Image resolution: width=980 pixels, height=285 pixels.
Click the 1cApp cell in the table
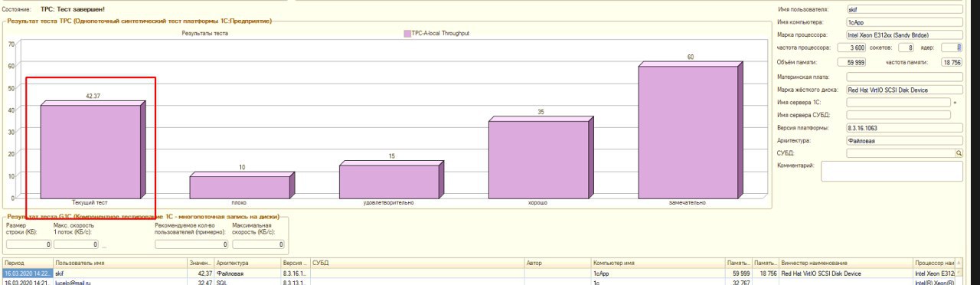click(658, 273)
